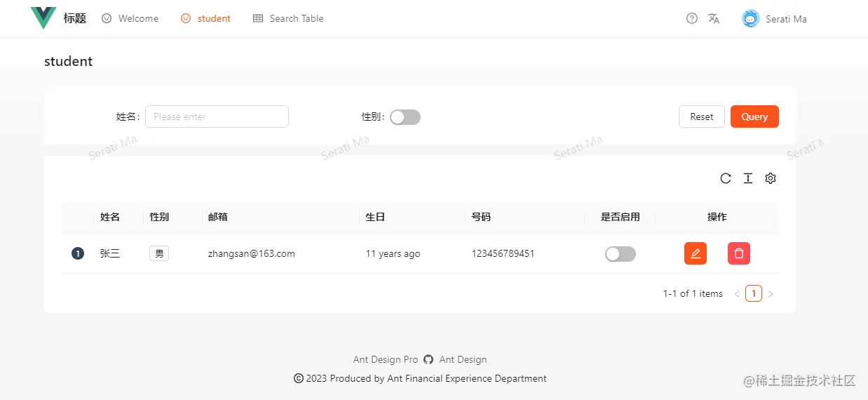Select page 1 in the pagination
This screenshot has width=868, height=400.
coord(754,293)
